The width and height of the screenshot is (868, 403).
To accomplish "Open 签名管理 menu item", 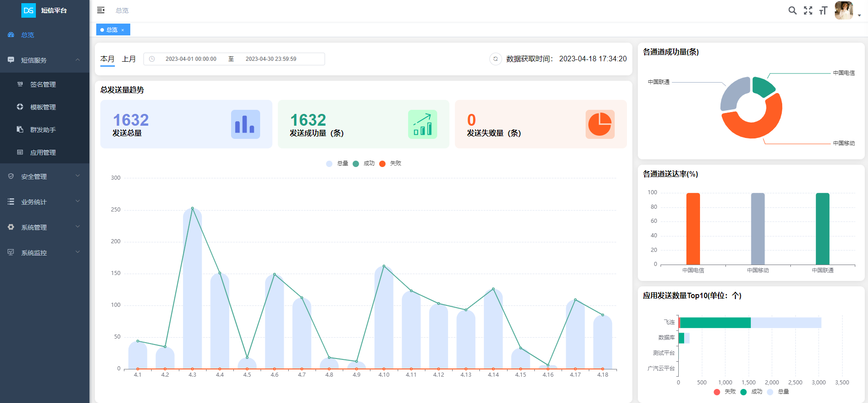I will pyautogui.click(x=44, y=84).
